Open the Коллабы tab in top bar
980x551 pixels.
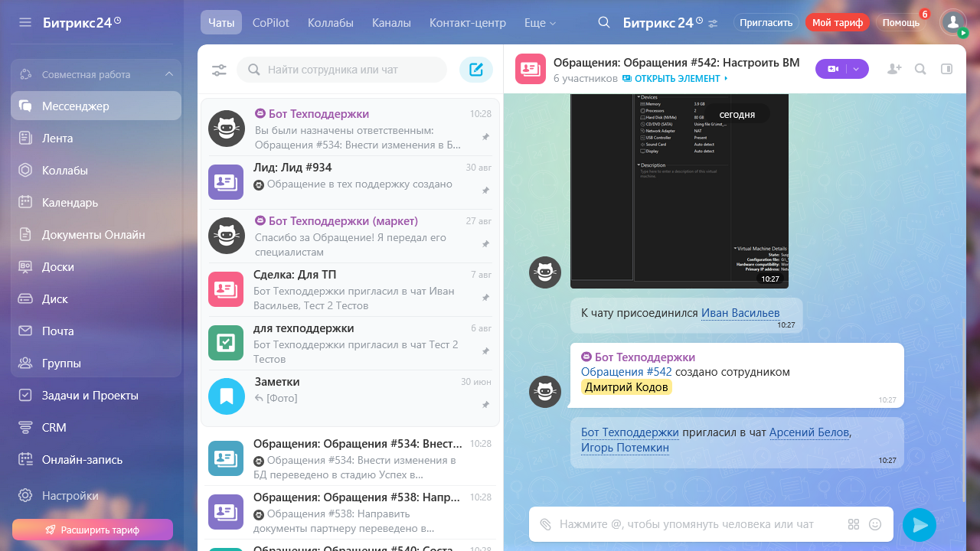coord(331,23)
